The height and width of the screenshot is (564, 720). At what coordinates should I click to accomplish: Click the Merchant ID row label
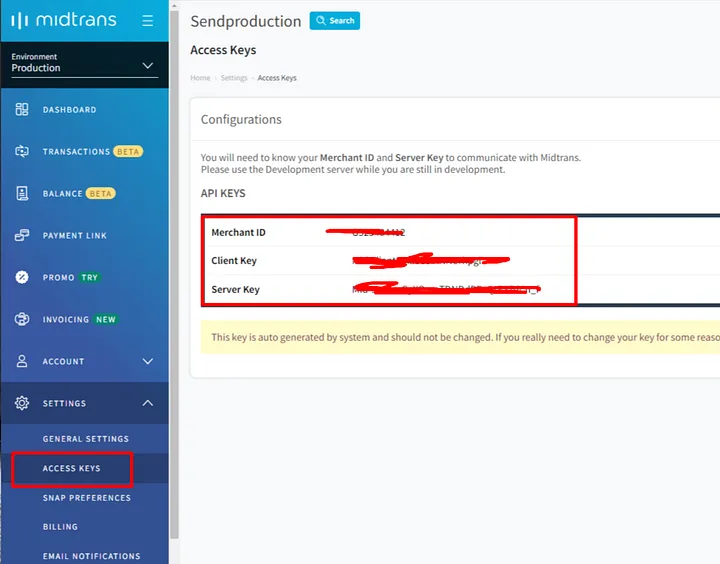click(238, 232)
